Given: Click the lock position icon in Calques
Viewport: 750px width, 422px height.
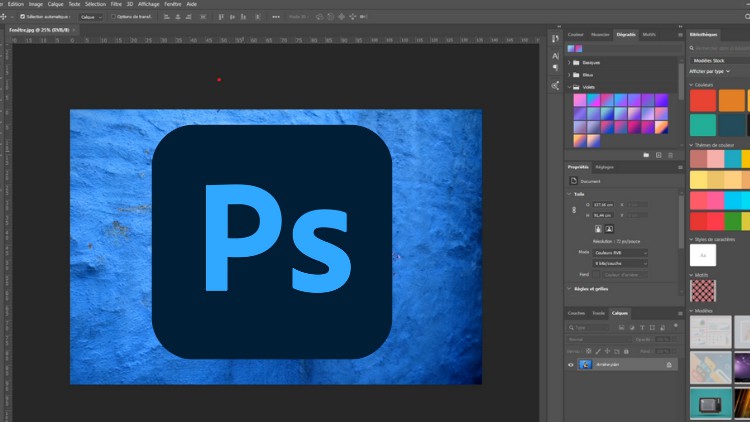Looking at the screenshot, I should click(607, 351).
